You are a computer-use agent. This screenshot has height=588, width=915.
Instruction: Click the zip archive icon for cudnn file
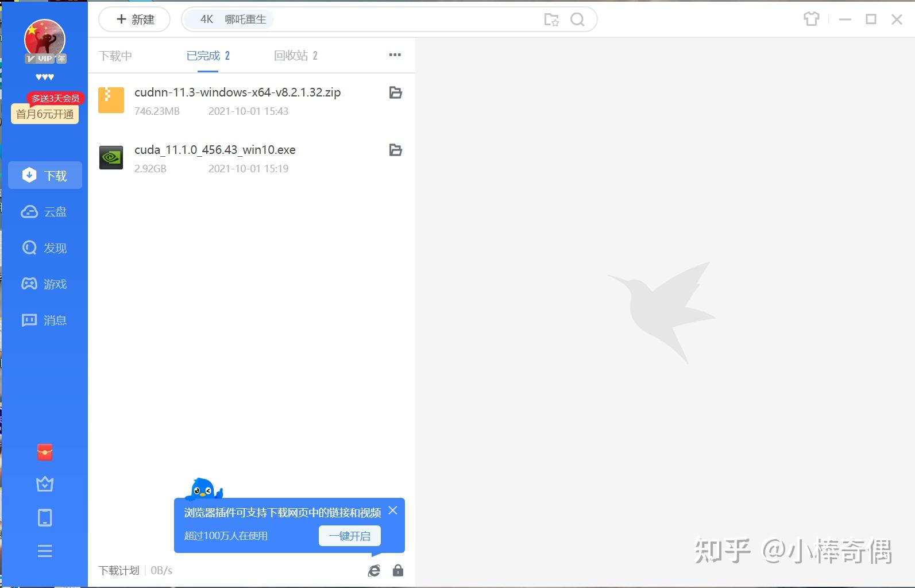coord(111,100)
